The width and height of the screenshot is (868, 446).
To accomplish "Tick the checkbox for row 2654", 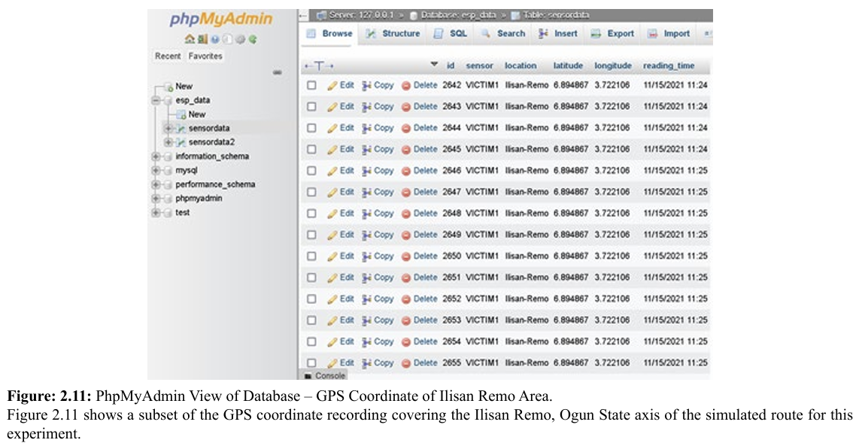I will coord(311,341).
